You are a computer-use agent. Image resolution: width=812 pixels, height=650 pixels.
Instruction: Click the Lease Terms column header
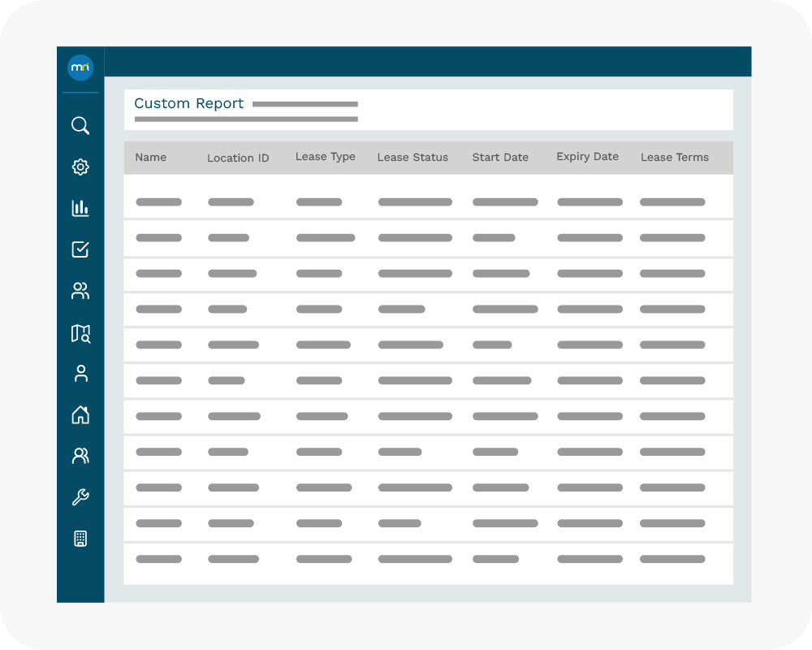(674, 158)
